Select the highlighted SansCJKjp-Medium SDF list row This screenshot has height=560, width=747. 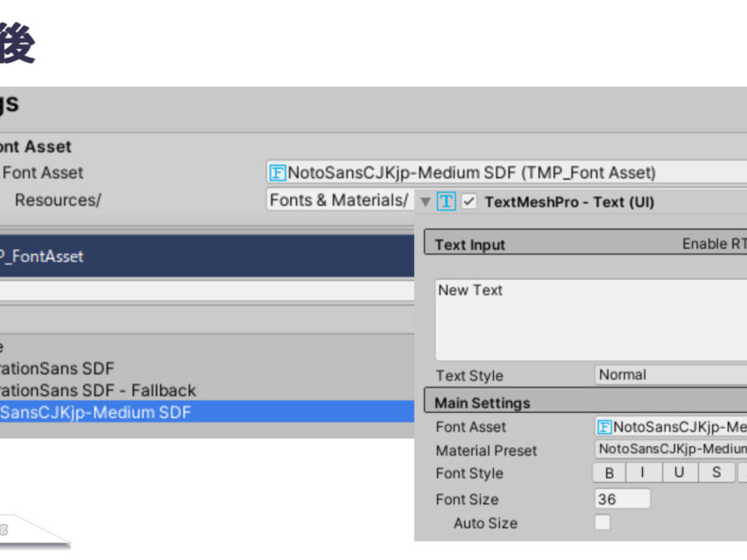[x=207, y=412]
